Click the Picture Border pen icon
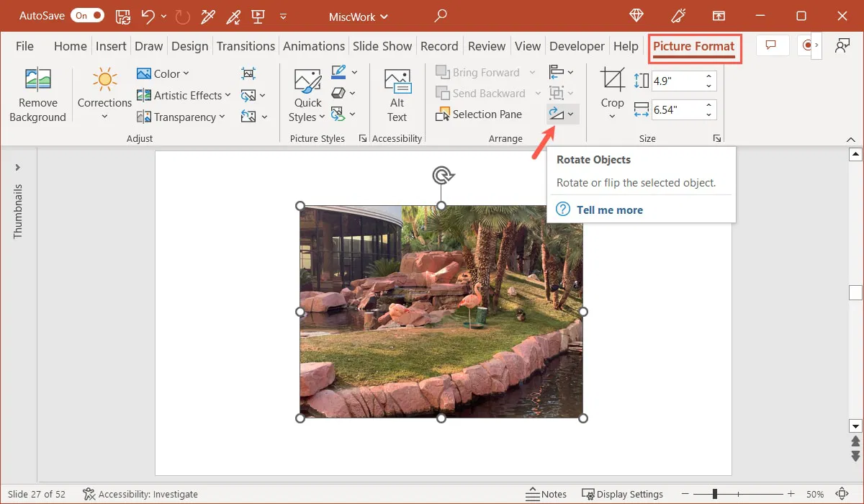Screen dimensions: 864x504 (x=338, y=72)
